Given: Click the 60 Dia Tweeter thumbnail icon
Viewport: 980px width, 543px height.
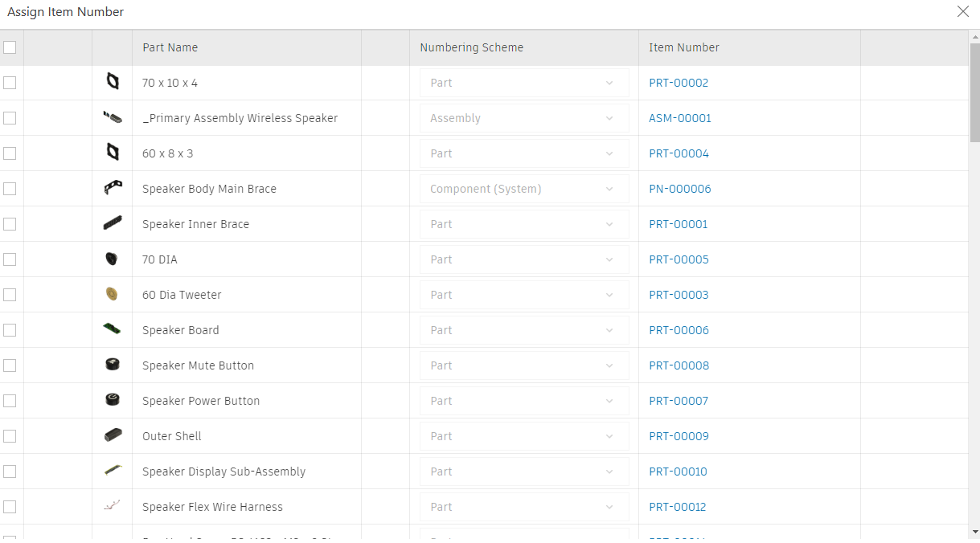Looking at the screenshot, I should click(x=113, y=294).
